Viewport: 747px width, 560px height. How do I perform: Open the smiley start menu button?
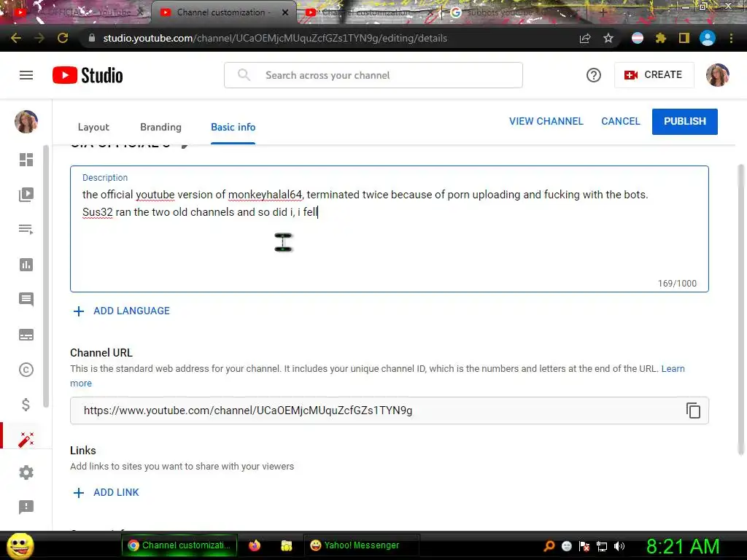click(x=20, y=545)
